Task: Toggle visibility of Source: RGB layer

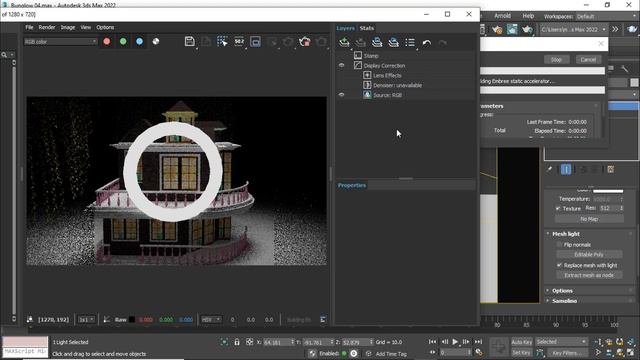Action: tap(342, 95)
